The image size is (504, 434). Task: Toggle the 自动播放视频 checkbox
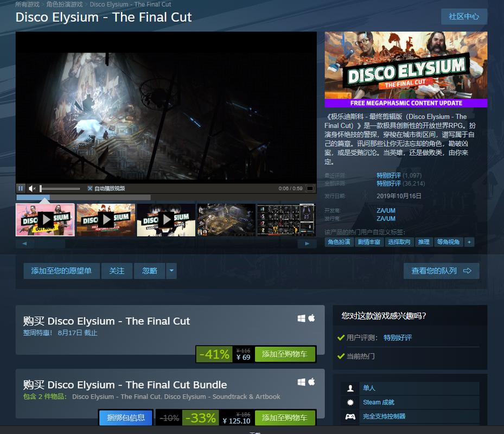[90, 188]
